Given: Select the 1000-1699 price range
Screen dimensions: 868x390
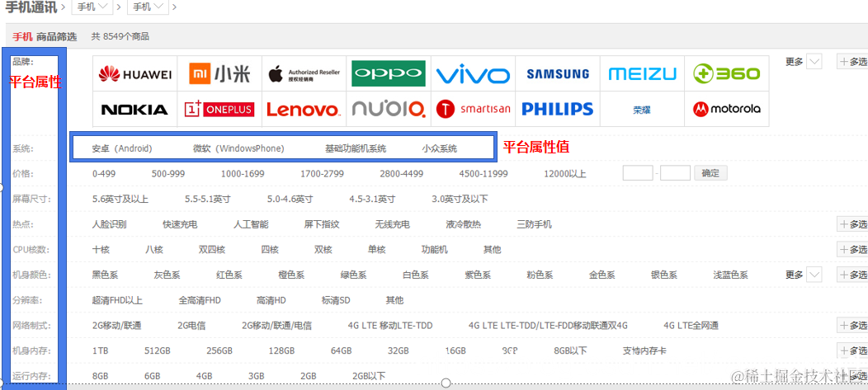Looking at the screenshot, I should pyautogui.click(x=243, y=174).
